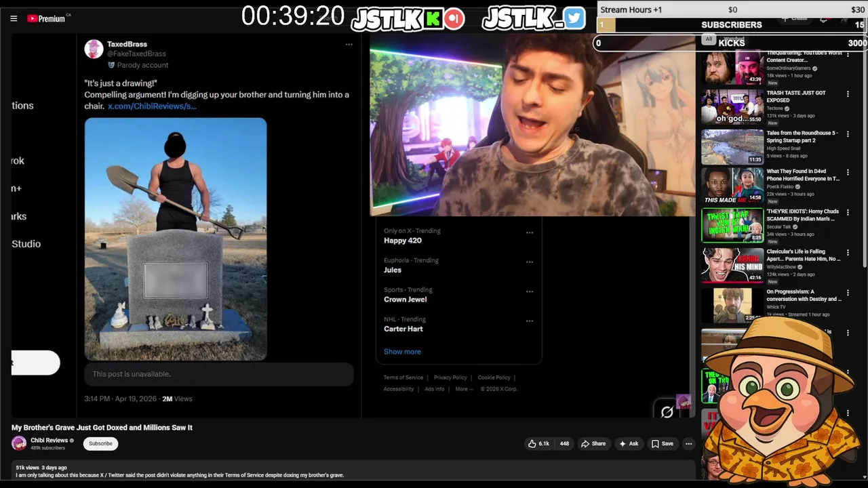
Task: Open more options for Carter Hart trend
Action: click(530, 321)
